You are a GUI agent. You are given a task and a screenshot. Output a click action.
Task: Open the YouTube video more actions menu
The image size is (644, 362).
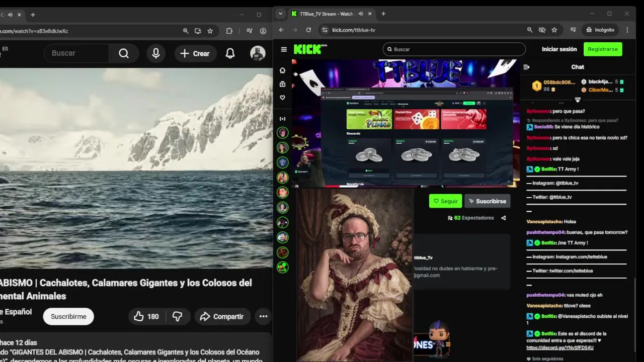click(x=263, y=316)
